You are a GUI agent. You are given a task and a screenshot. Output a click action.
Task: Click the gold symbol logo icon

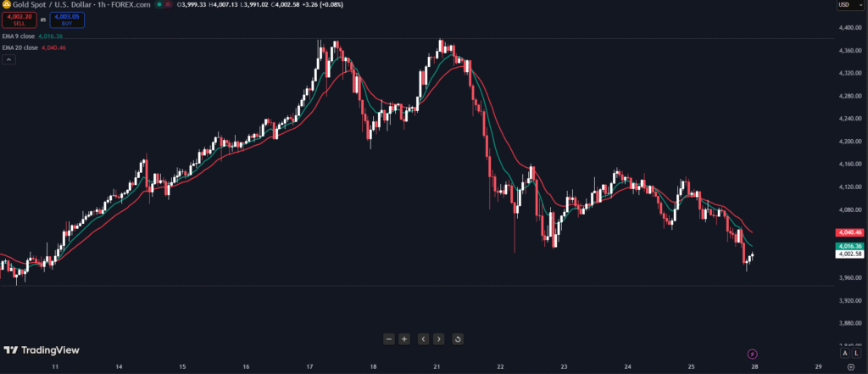(x=5, y=5)
